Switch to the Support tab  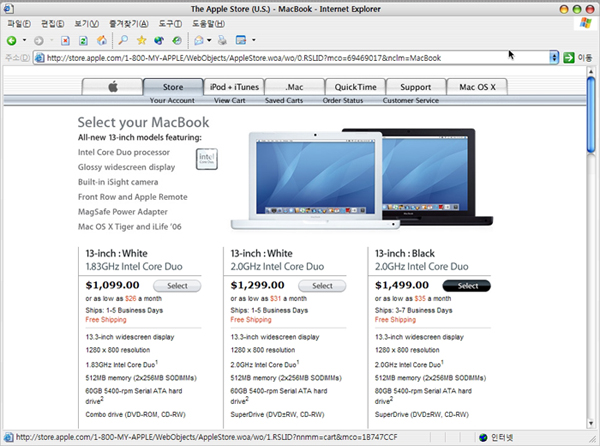click(416, 87)
